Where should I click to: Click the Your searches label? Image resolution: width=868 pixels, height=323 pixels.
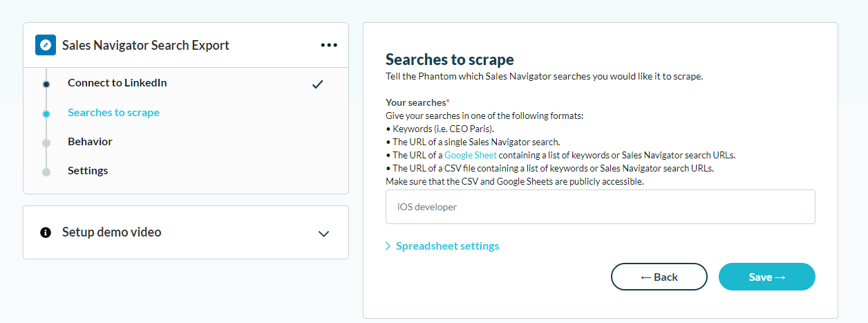(x=417, y=102)
